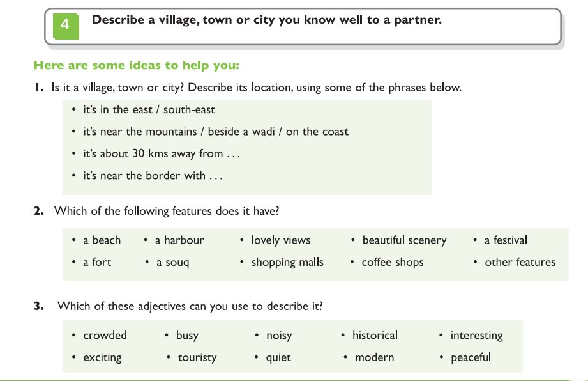This screenshot has height=381, width=588.
Task: Click the 'coffee shops' item
Action: point(393,262)
